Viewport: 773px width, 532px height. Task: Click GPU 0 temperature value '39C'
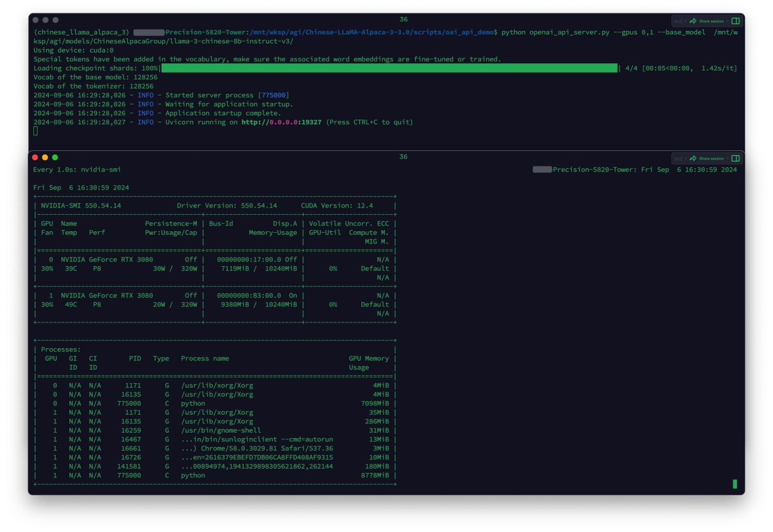(71, 269)
